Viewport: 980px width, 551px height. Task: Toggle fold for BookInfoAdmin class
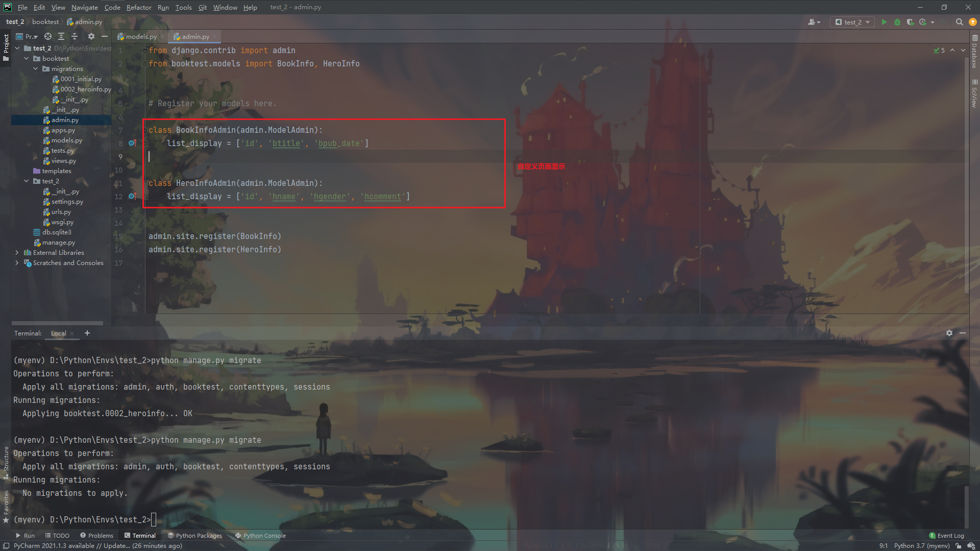[145, 130]
